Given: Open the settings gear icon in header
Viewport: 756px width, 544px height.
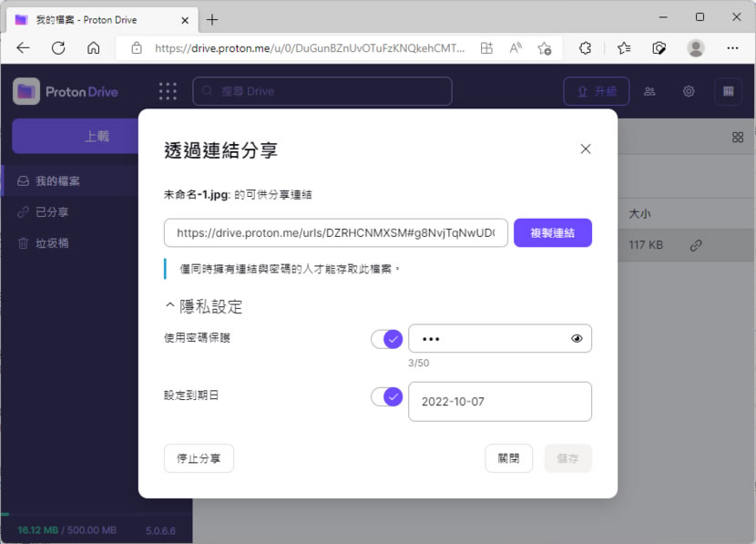Looking at the screenshot, I should pyautogui.click(x=689, y=91).
